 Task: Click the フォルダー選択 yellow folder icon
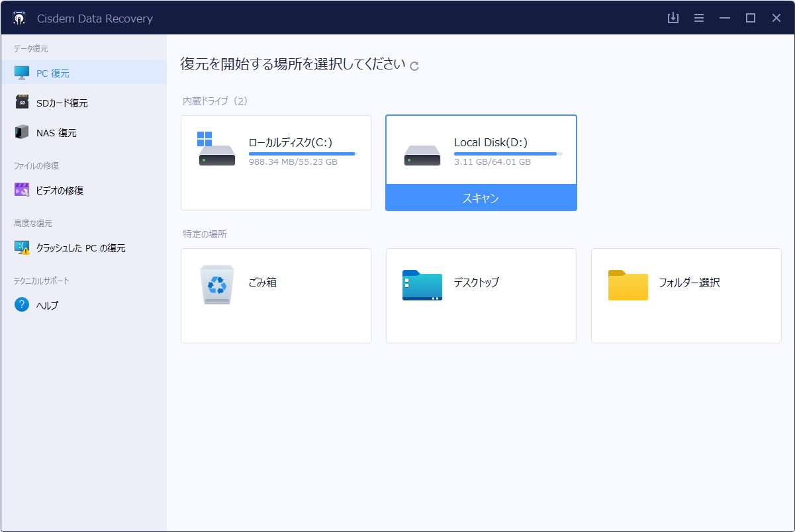click(628, 285)
